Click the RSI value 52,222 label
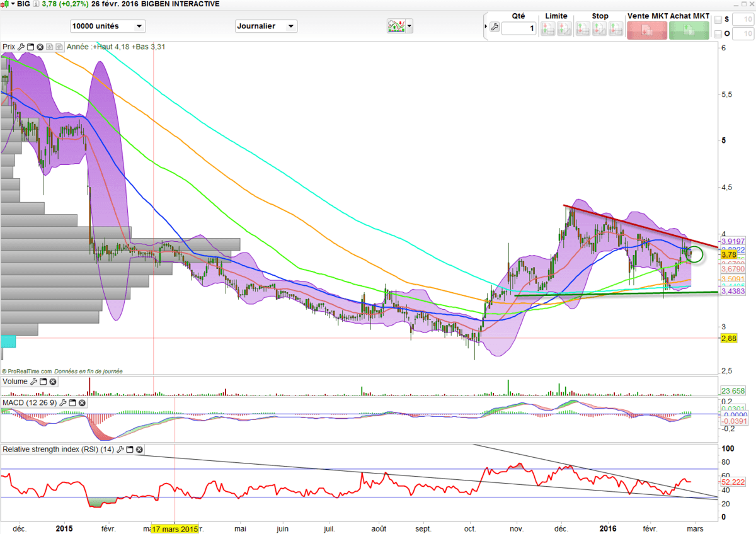 (733, 481)
